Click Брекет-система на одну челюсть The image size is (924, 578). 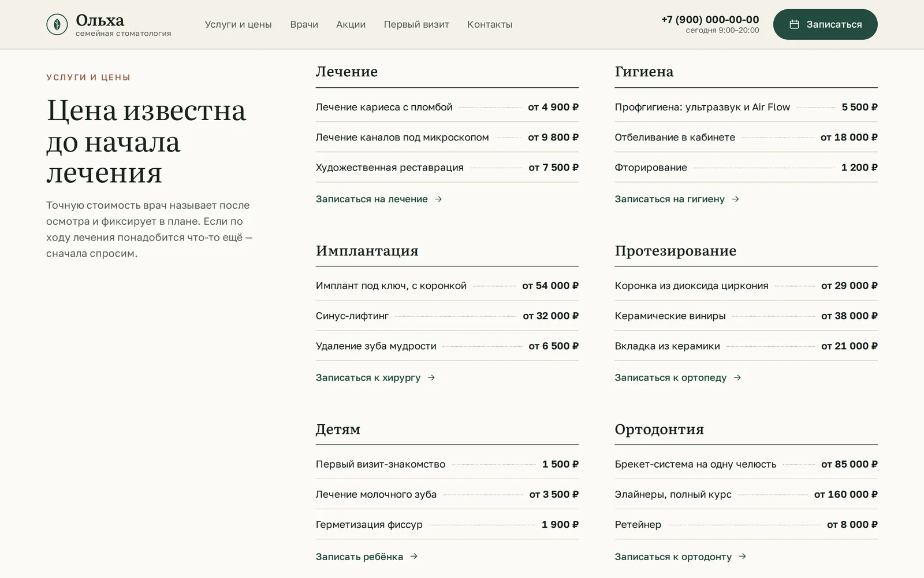point(695,464)
